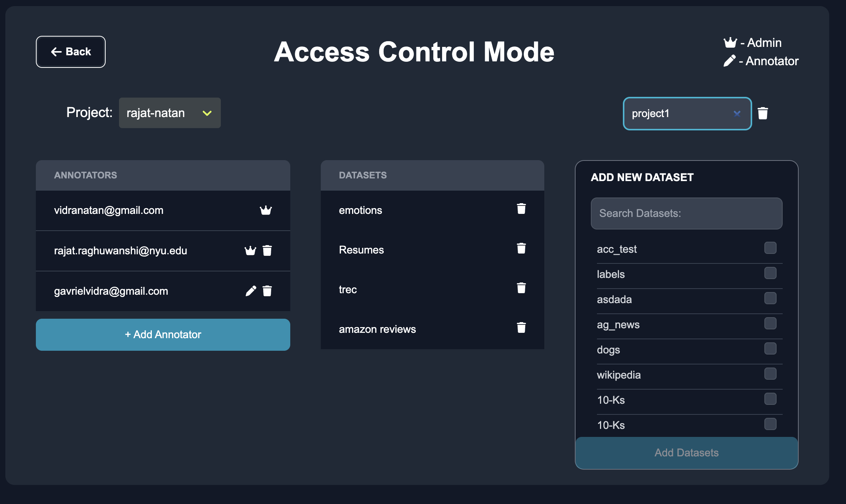Delete the emotions dataset via trash icon
This screenshot has width=846, height=504.
tap(521, 209)
